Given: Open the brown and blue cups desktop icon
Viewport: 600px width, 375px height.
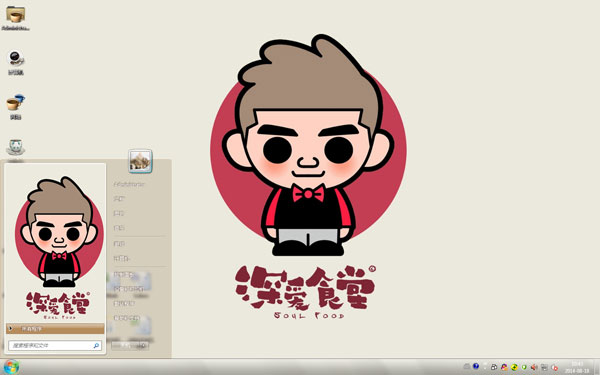Looking at the screenshot, I should click(x=15, y=103).
